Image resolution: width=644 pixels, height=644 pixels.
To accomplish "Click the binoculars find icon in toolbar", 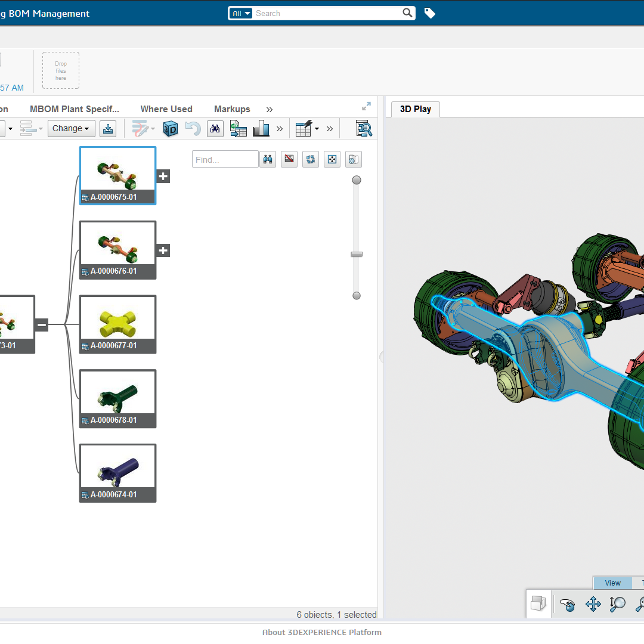I will pos(214,128).
